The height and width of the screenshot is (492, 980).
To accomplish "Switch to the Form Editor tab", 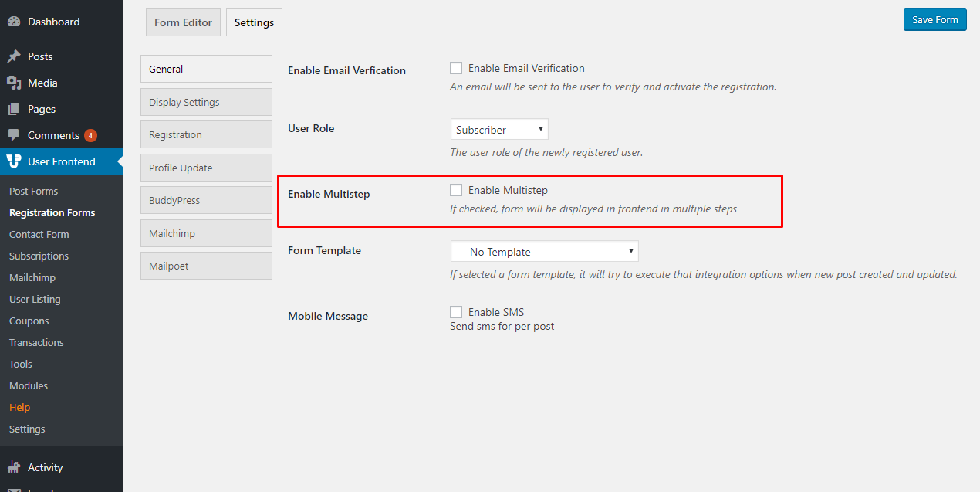I will coord(183,22).
